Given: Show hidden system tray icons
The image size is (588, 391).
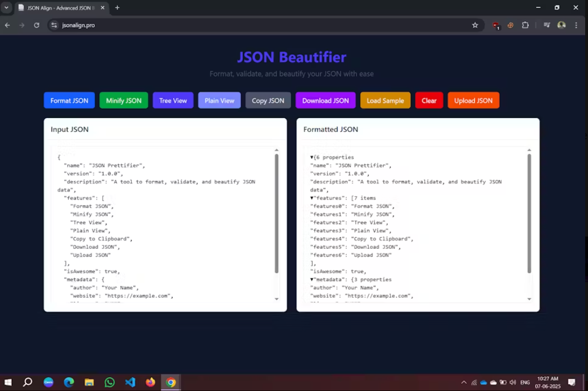Looking at the screenshot, I should 464,383.
